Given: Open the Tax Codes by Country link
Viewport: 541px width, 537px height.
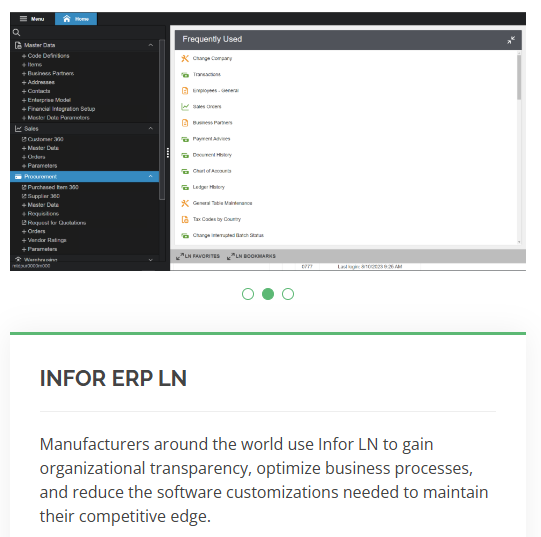Looking at the screenshot, I should 217,219.
